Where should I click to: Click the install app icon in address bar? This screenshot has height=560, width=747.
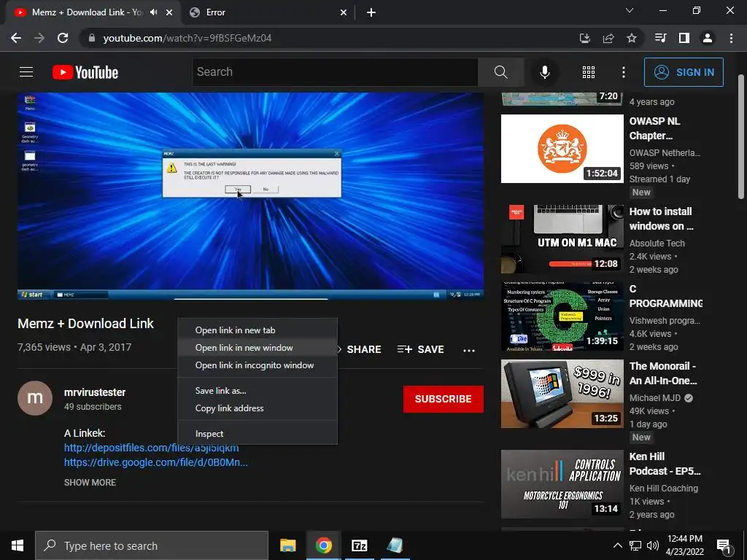[x=584, y=38]
